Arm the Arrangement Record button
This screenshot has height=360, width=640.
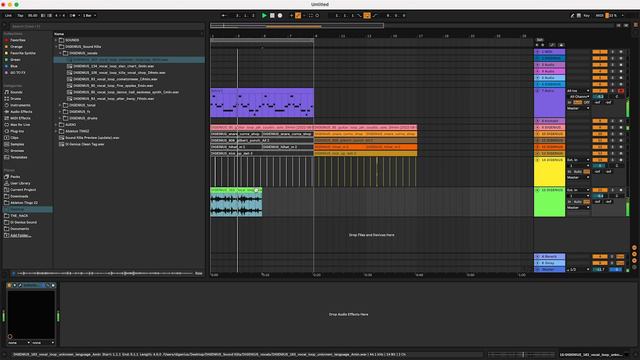pyautogui.click(x=280, y=15)
